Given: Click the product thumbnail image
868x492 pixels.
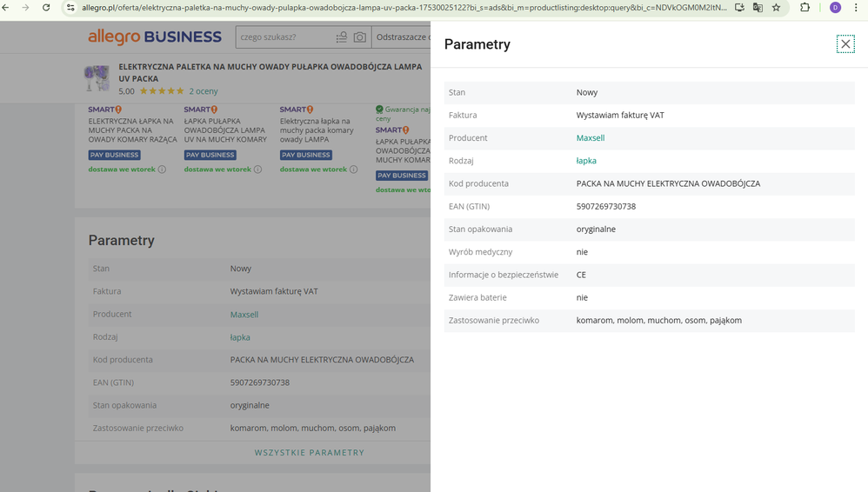Looking at the screenshot, I should coord(97,78).
